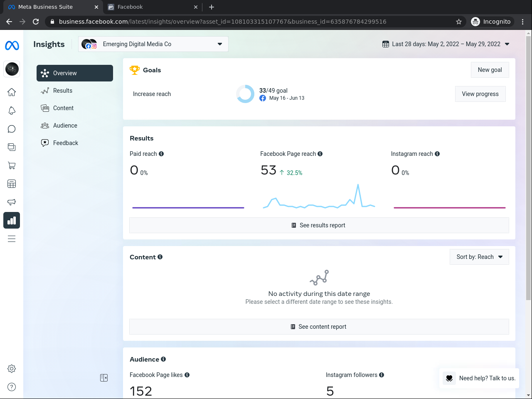The height and width of the screenshot is (399, 532).
Task: Open the Home icon in left sidebar
Action: tap(12, 92)
